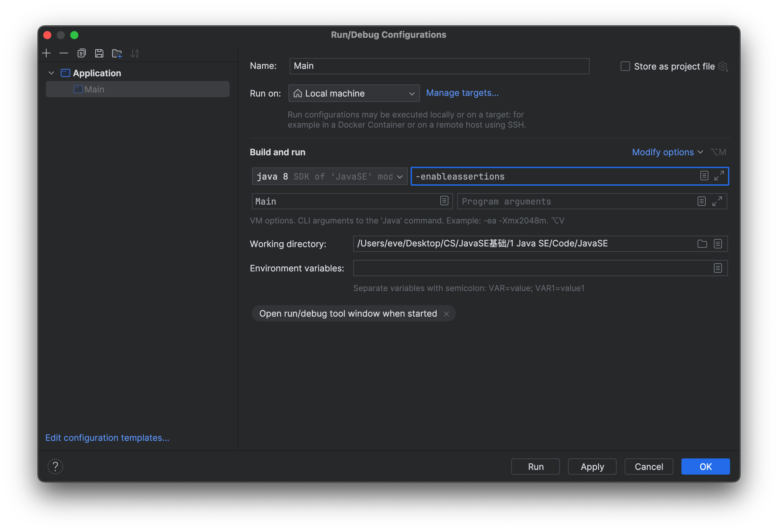Screen dimensions: 778x532
Task: Expand the VM options editor
Action: (x=720, y=176)
